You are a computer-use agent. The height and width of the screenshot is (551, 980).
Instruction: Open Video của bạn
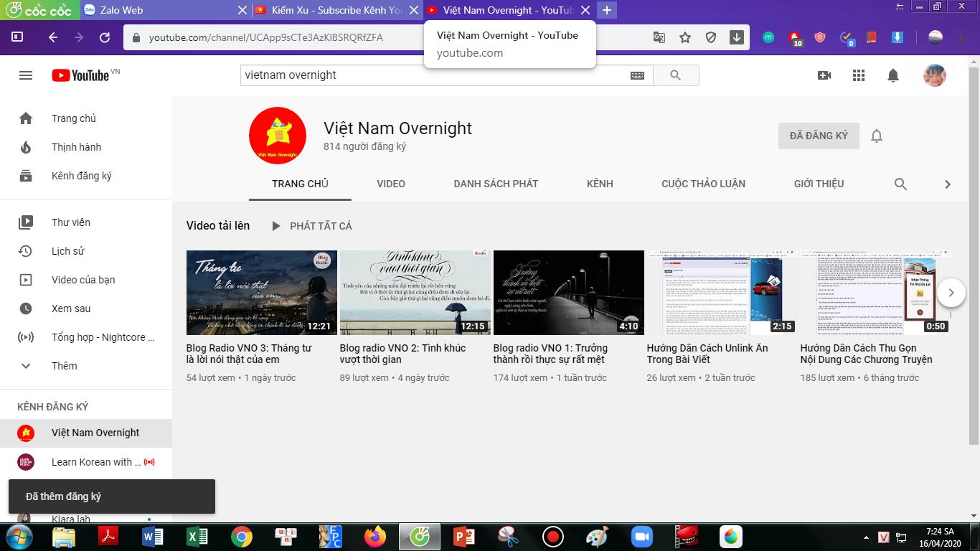click(x=86, y=280)
